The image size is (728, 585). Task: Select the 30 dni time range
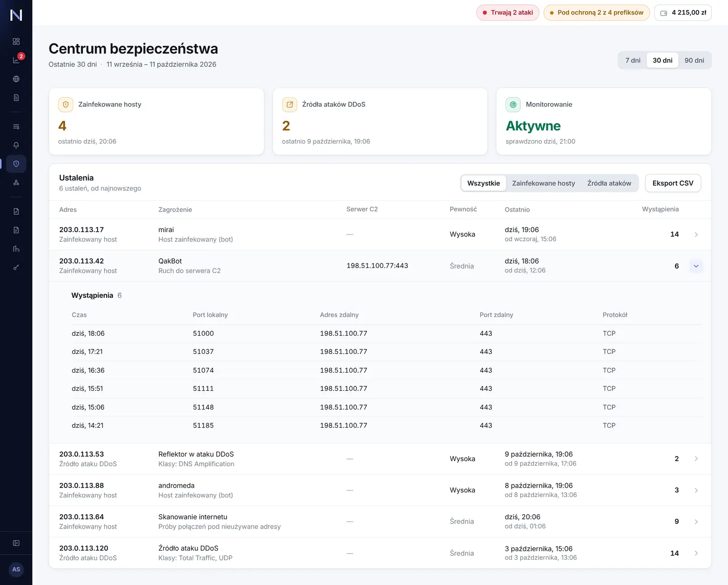662,60
